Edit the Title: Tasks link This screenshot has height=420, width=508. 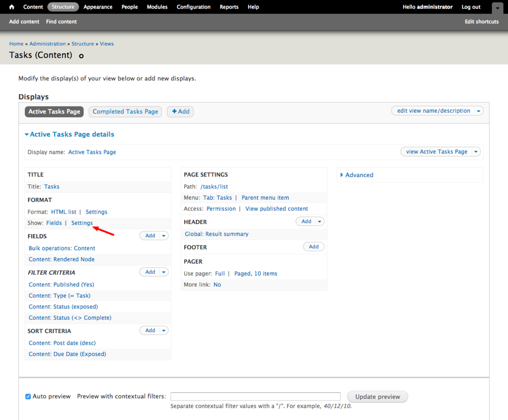[x=52, y=187]
